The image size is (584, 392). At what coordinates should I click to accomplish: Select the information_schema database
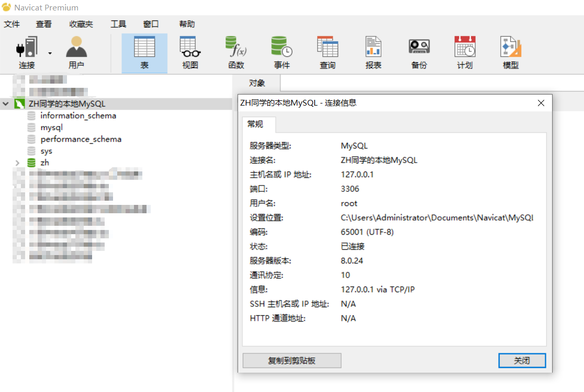click(78, 116)
